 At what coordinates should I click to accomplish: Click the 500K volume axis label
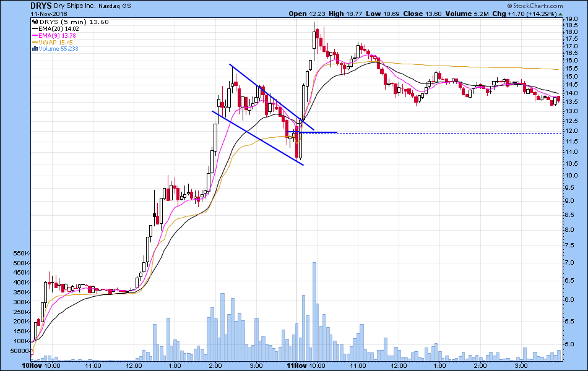tap(22, 263)
